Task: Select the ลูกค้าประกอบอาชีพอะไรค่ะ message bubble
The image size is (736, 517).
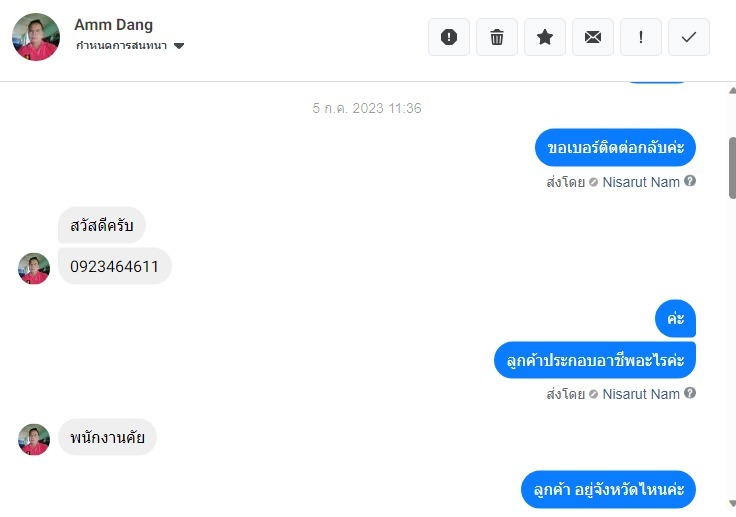Action: (595, 360)
